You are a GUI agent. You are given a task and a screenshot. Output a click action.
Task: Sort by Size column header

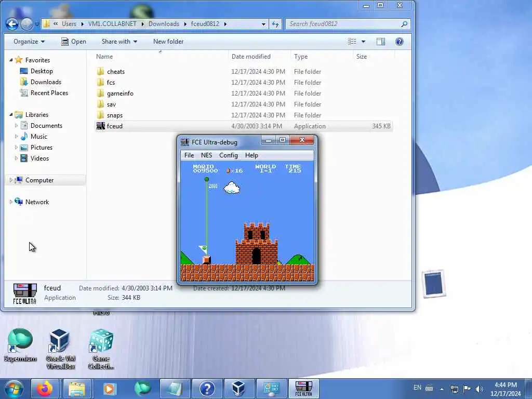(374, 56)
